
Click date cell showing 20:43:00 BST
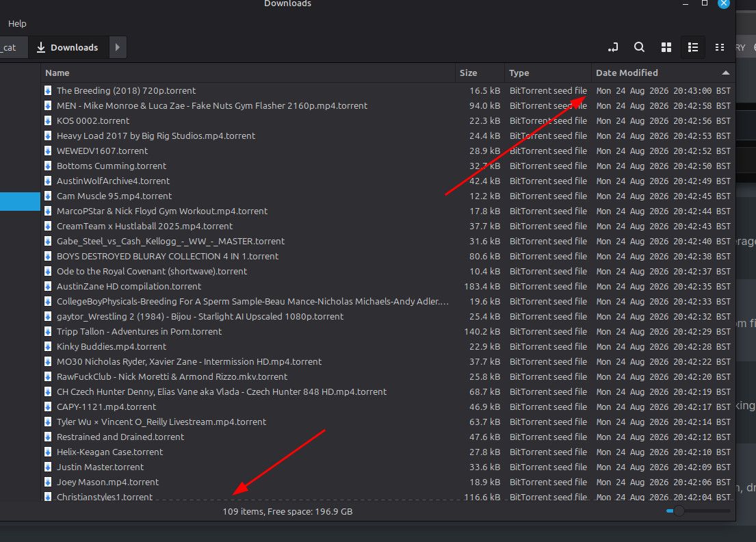(664, 90)
